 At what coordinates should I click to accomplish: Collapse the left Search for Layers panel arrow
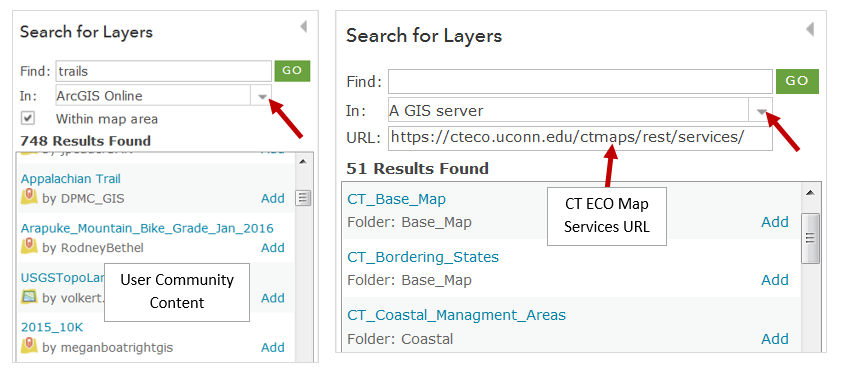pyautogui.click(x=304, y=26)
